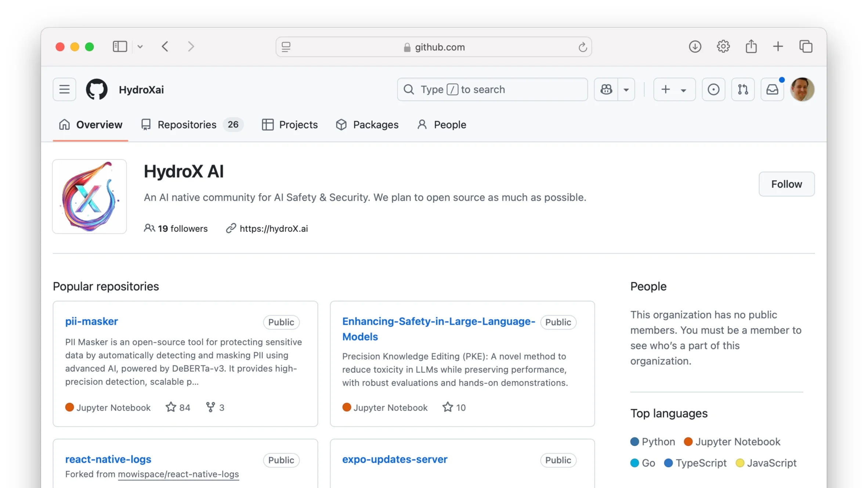Open a new Safari tab
Image resolution: width=868 pixels, height=488 pixels.
[x=778, y=47]
